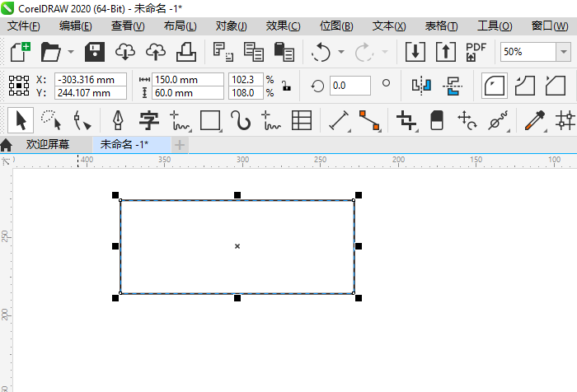Mirror the object vertically
Image resolution: width=577 pixels, height=392 pixels.
click(x=453, y=86)
